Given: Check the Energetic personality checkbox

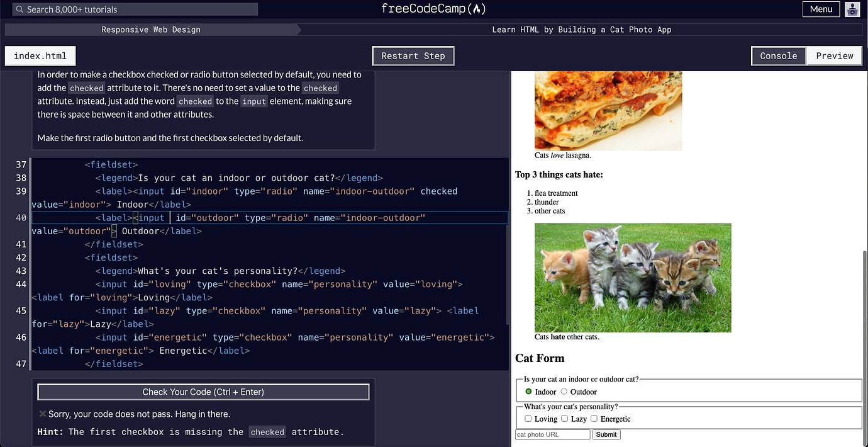Looking at the screenshot, I should click(594, 418).
